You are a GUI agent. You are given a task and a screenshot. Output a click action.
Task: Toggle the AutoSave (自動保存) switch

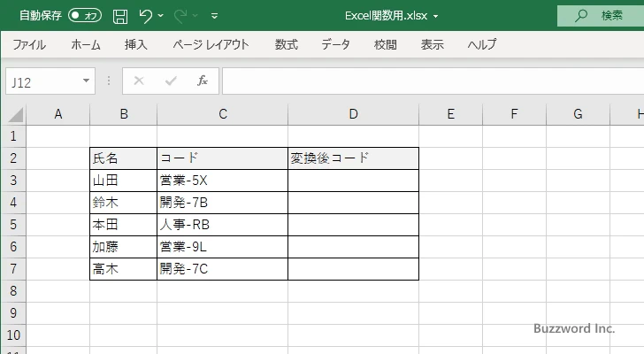[x=85, y=16]
